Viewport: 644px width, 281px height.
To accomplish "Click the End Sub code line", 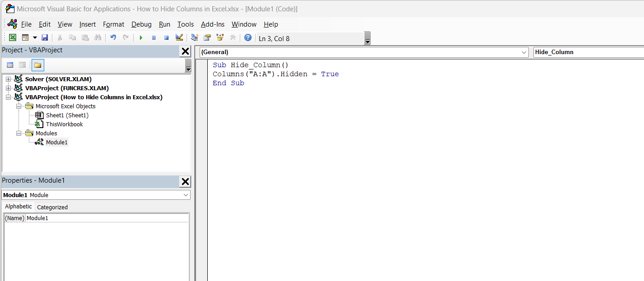I will pyautogui.click(x=229, y=83).
